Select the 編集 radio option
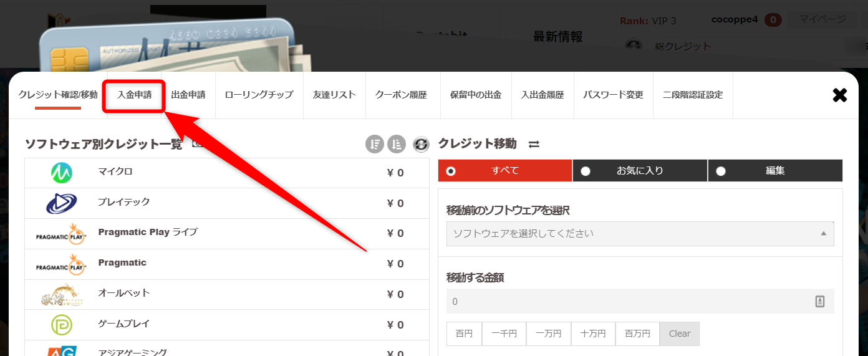868x356 pixels. pos(775,170)
